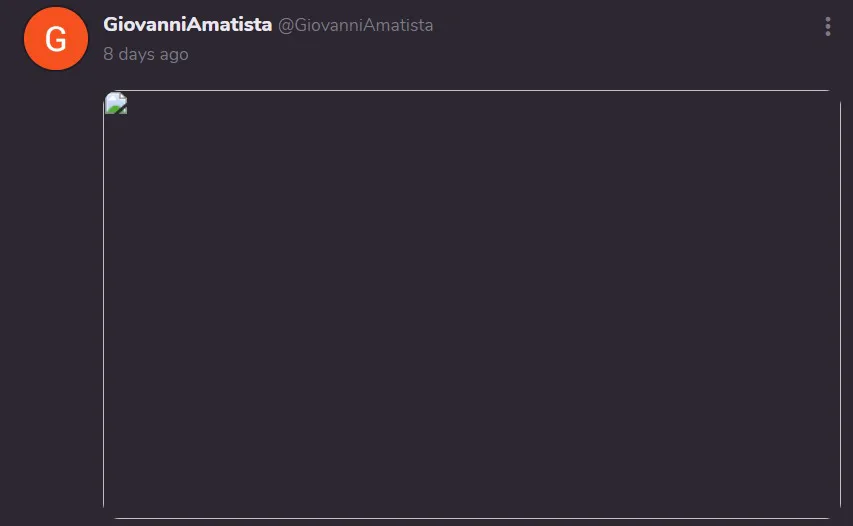Go to the poster's profile from avatar circle

pos(55,39)
